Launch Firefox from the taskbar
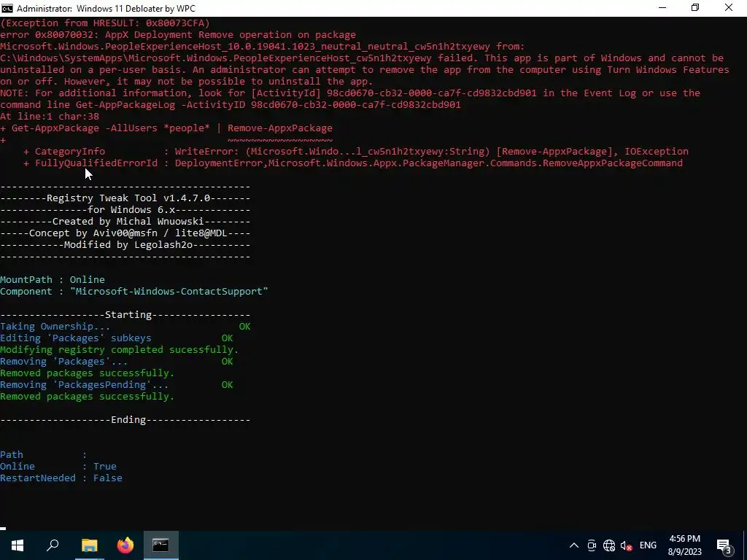 (x=125, y=545)
